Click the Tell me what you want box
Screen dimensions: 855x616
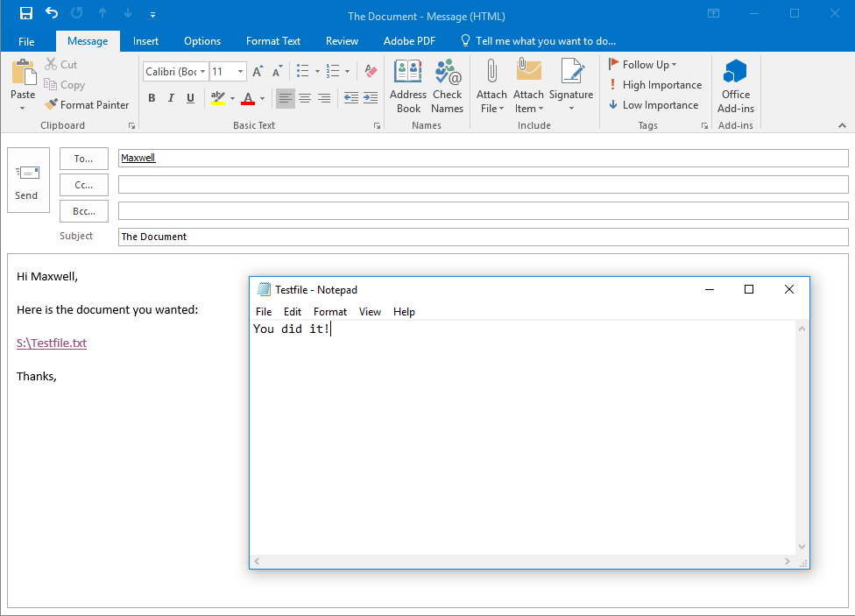539,41
